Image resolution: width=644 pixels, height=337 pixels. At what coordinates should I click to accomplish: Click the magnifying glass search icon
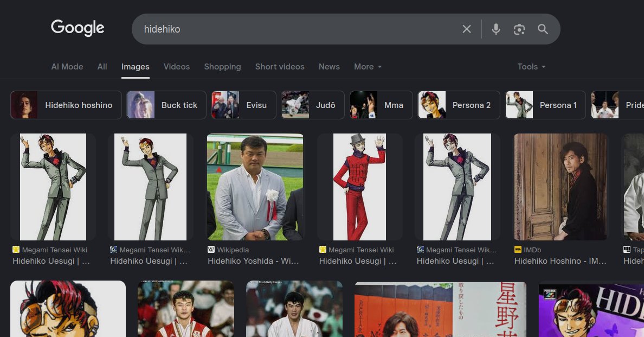pos(543,29)
